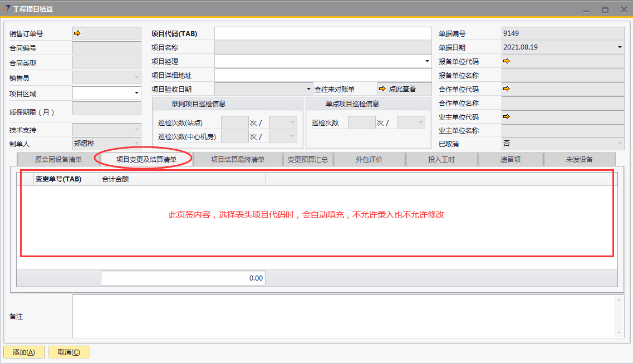
Task: Open the 单据日期 date dropdown
Action: coord(620,47)
